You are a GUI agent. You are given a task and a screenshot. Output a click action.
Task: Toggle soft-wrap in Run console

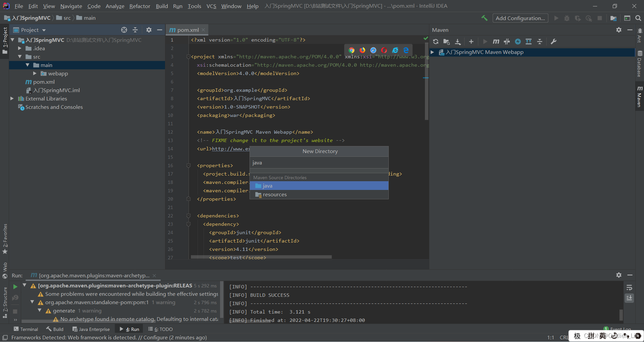[629, 287]
